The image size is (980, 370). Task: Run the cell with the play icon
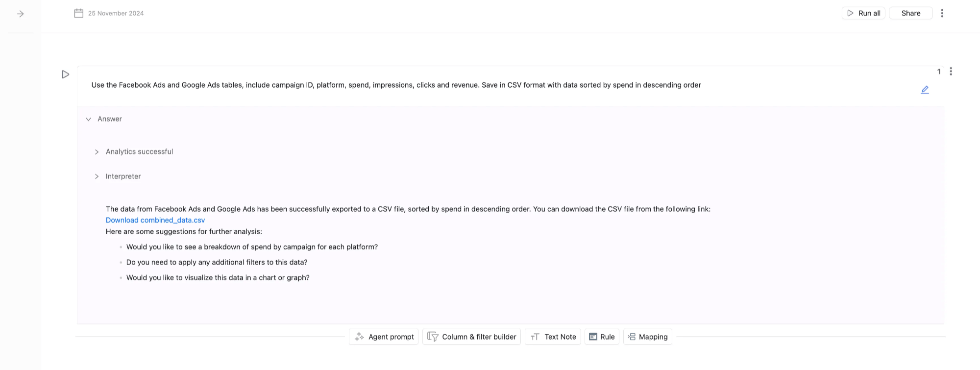[65, 74]
